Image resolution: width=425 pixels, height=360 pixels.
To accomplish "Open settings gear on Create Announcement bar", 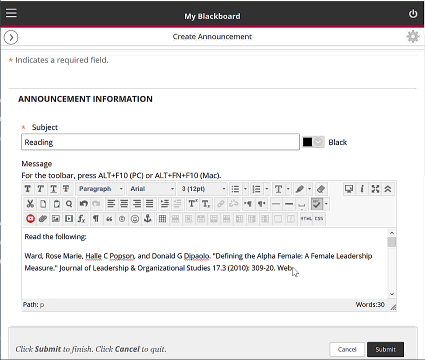I will [413, 37].
